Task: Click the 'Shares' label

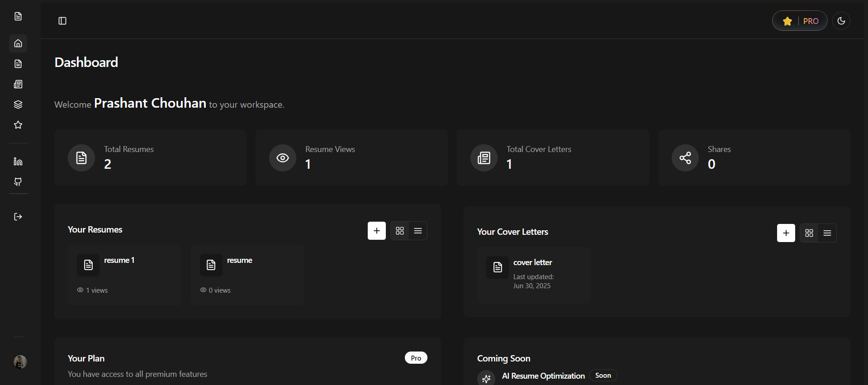Action: tap(719, 149)
